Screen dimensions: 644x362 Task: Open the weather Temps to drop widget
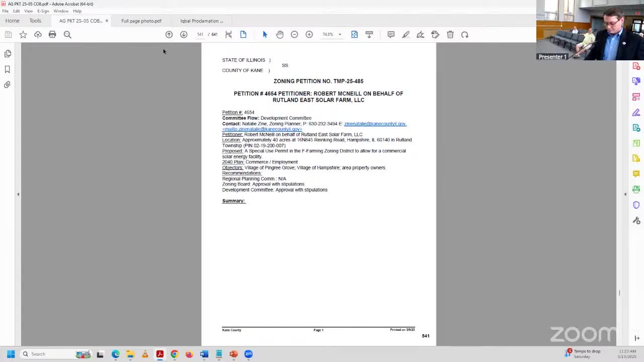pos(584,354)
